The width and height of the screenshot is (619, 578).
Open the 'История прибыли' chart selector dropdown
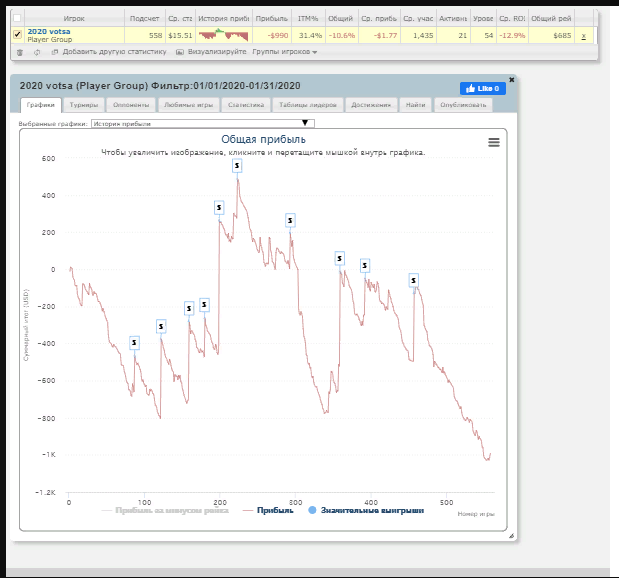pyautogui.click(x=203, y=124)
